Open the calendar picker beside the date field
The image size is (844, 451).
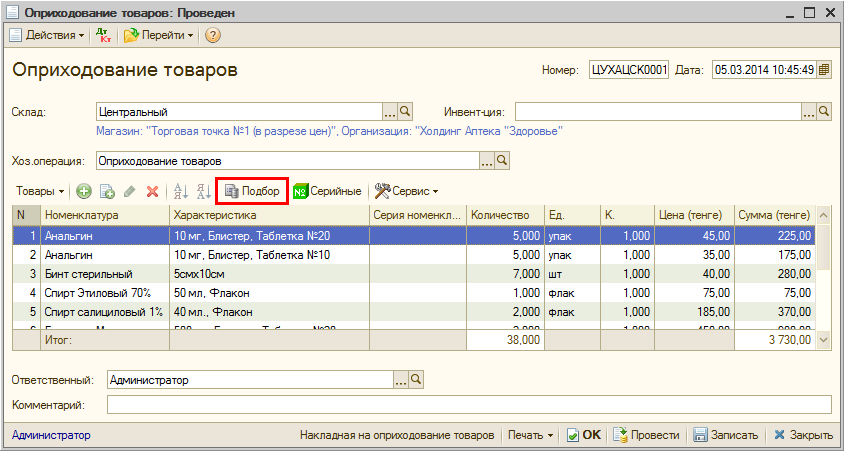pos(824,70)
